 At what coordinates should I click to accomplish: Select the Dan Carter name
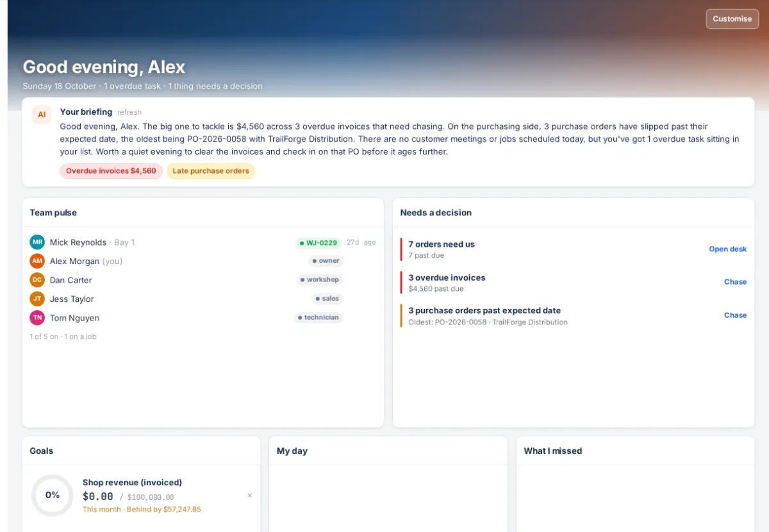pos(71,280)
